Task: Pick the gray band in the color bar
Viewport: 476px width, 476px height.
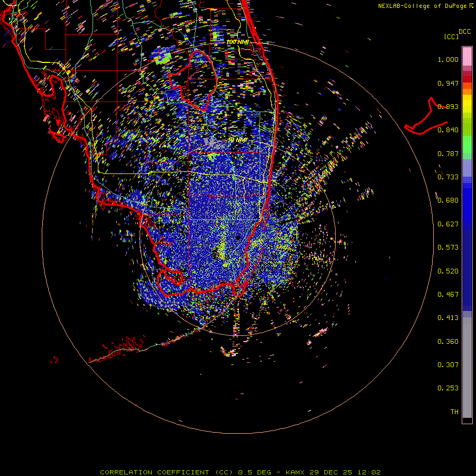Action: point(467,368)
